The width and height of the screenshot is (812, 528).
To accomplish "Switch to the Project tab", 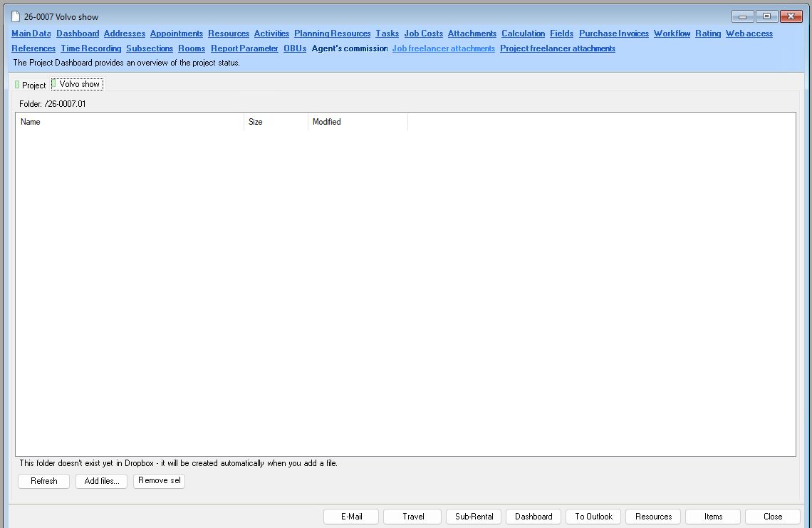I will 31,85.
